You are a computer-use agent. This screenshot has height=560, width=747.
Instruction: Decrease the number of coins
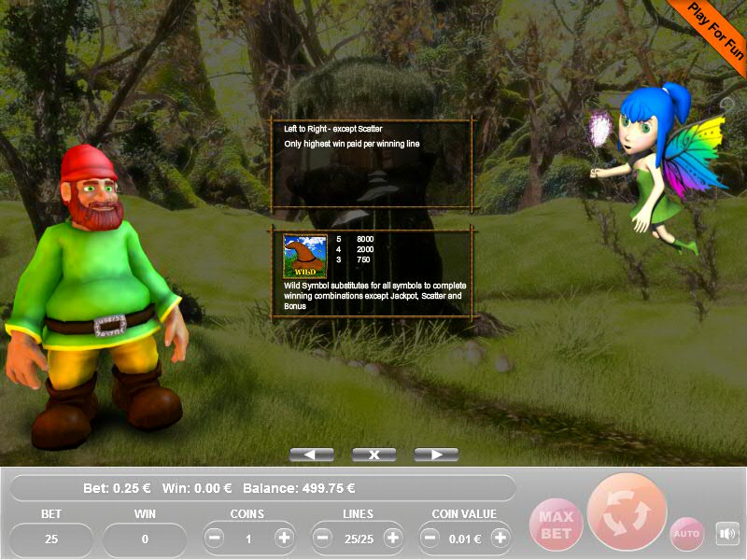[x=215, y=539]
